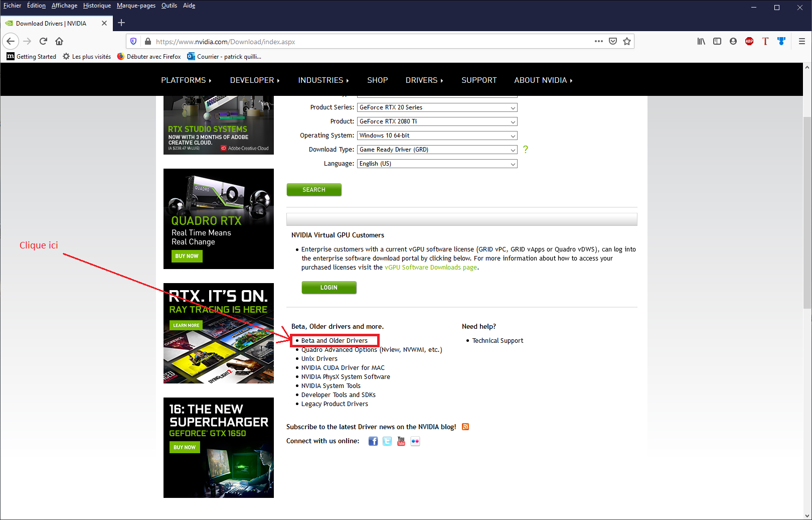The width and height of the screenshot is (812, 520).
Task: Open the RSS feed icon for the blog
Action: pyautogui.click(x=465, y=427)
